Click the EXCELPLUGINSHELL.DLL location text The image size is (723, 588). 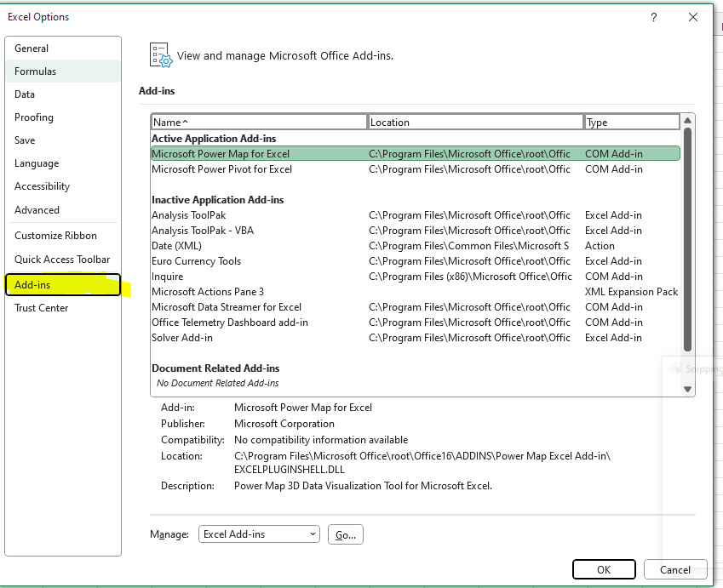289,470
